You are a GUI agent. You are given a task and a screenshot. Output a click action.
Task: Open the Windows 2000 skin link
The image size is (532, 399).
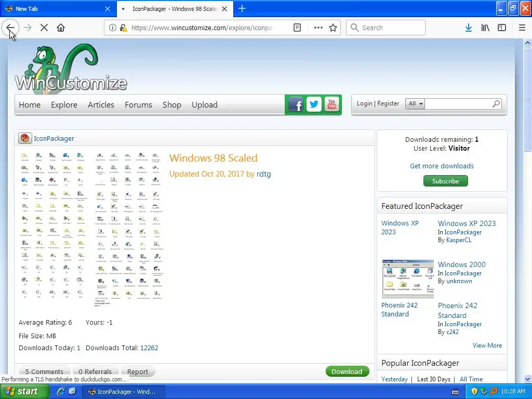pos(461,264)
